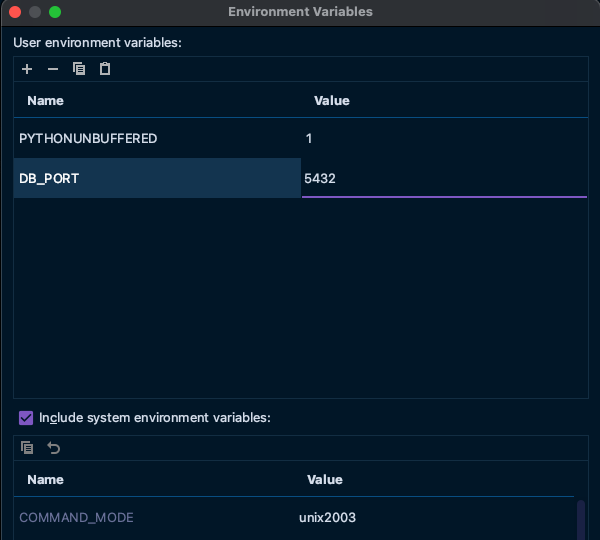Click the system variables scrollbar
This screenshot has width=600, height=540.
[x=581, y=520]
